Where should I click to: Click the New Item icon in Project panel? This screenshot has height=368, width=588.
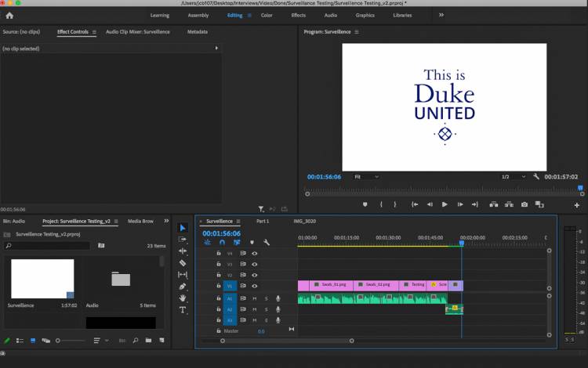point(162,341)
